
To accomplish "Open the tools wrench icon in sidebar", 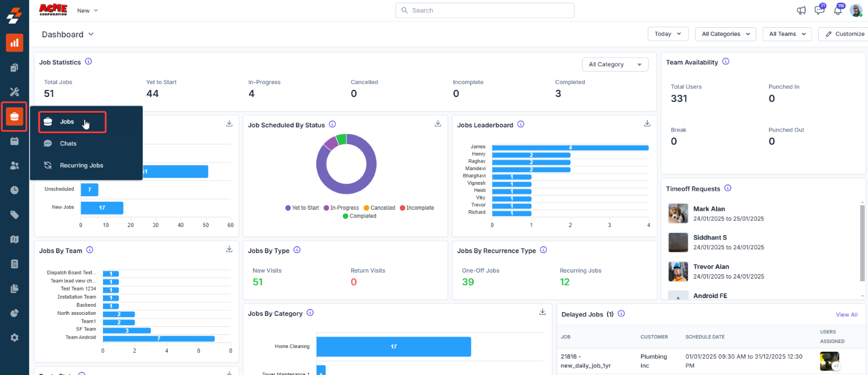I will [15, 92].
